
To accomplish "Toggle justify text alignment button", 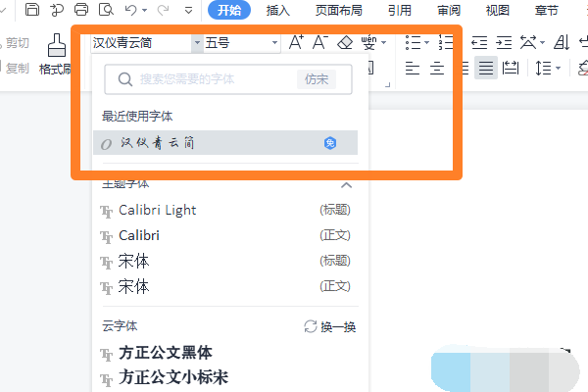I will [x=485, y=68].
